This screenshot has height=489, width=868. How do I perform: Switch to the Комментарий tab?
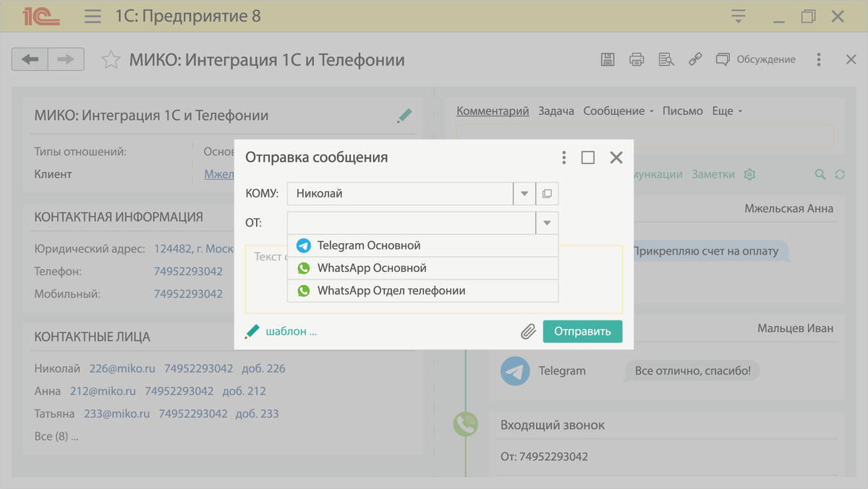[493, 111]
